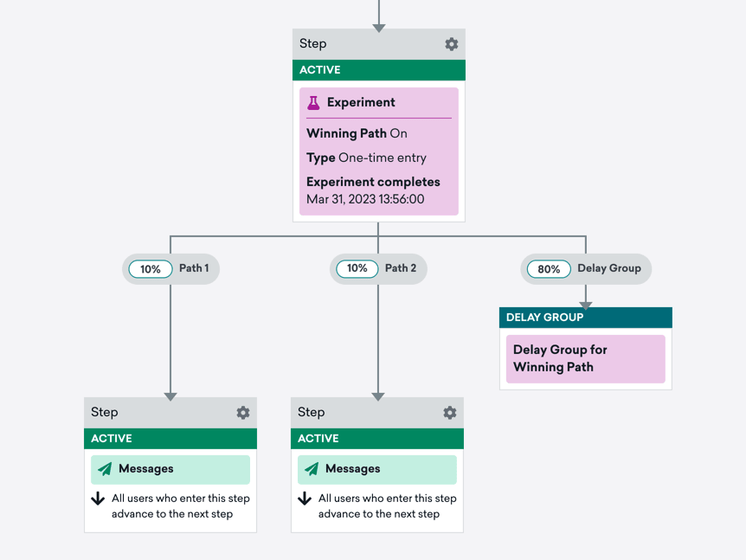The height and width of the screenshot is (560, 746).
Task: Open the Messages block in the Path 1 step
Action: tap(170, 469)
